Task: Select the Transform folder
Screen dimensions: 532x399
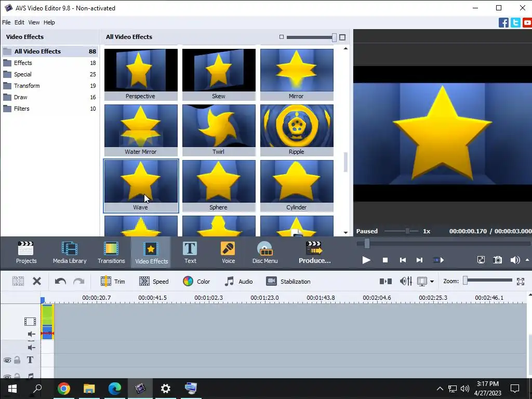Action: click(x=50, y=86)
